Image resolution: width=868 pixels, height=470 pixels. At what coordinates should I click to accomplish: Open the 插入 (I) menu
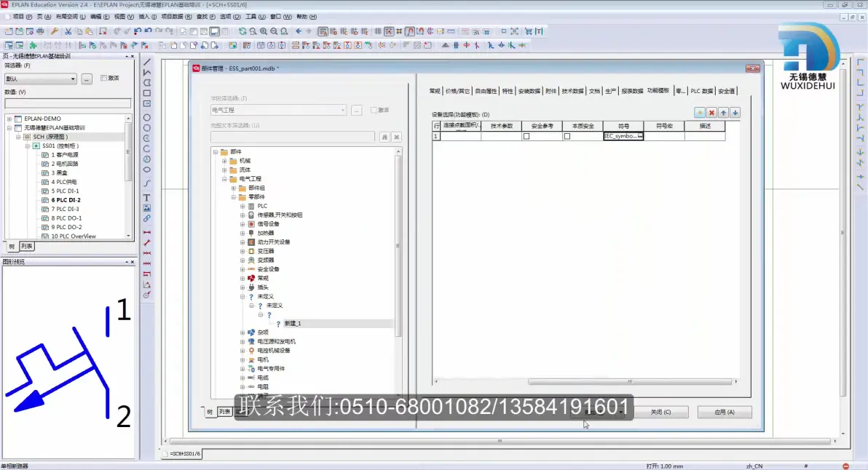pos(147,17)
